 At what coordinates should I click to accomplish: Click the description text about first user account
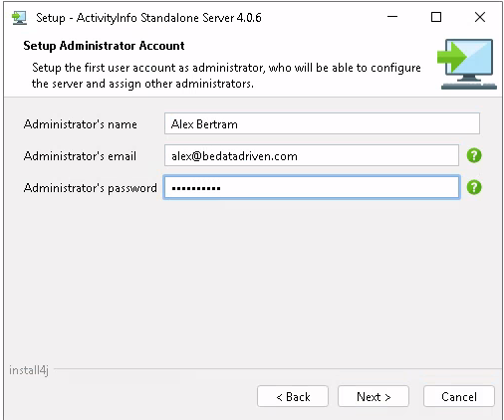tap(226, 76)
